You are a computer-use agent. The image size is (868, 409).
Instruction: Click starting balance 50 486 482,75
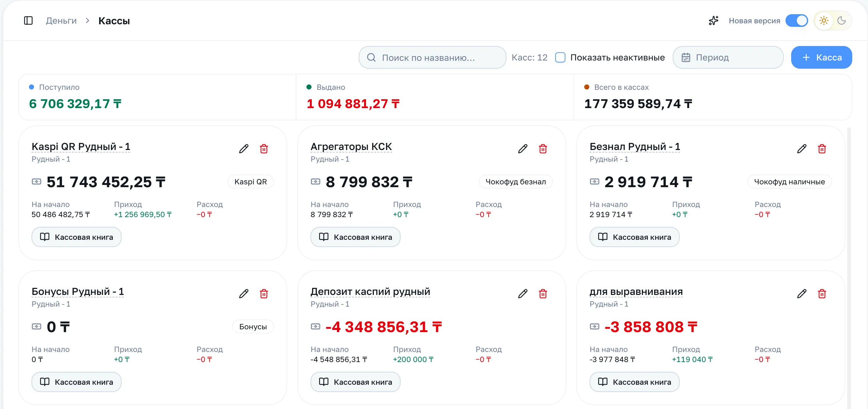(61, 215)
